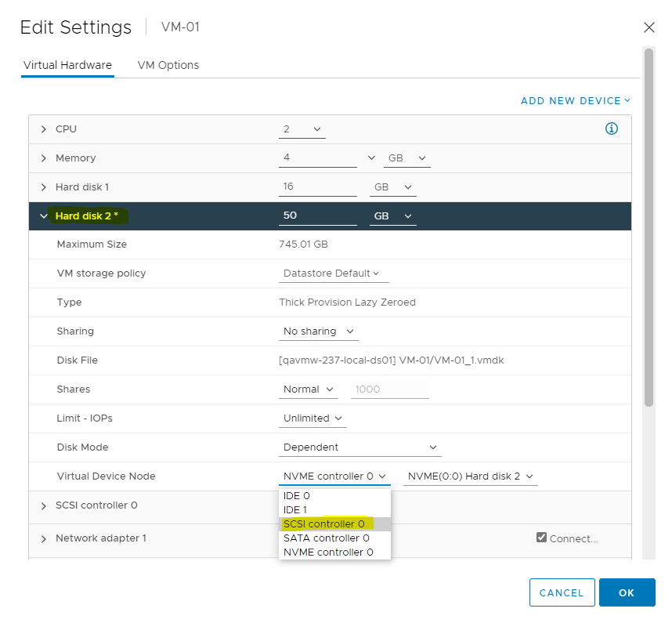Click the Disk File path text
This screenshot has width=672, height=623.
392,360
